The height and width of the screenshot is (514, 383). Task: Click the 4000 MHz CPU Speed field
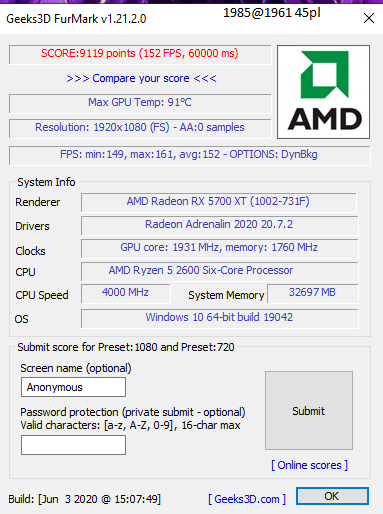126,293
